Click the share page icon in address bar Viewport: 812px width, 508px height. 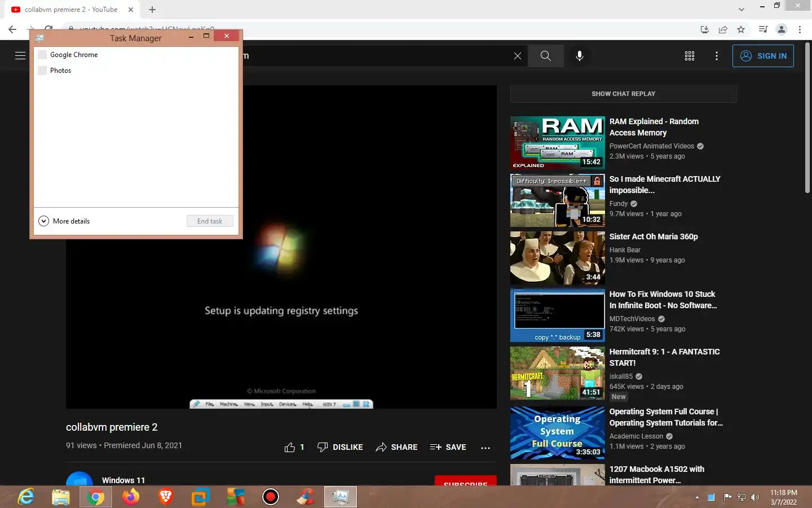tap(723, 29)
